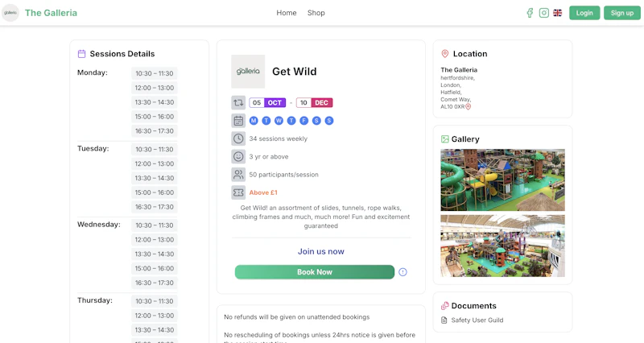Select the W Wednesday day badge
Viewport: 644px width, 343px height.
279,121
